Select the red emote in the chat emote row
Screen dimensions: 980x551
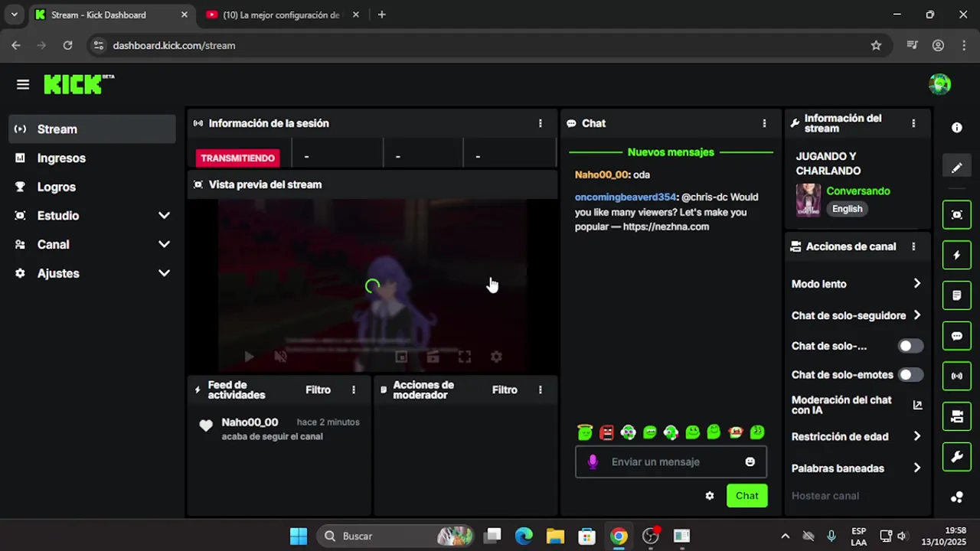click(x=606, y=432)
